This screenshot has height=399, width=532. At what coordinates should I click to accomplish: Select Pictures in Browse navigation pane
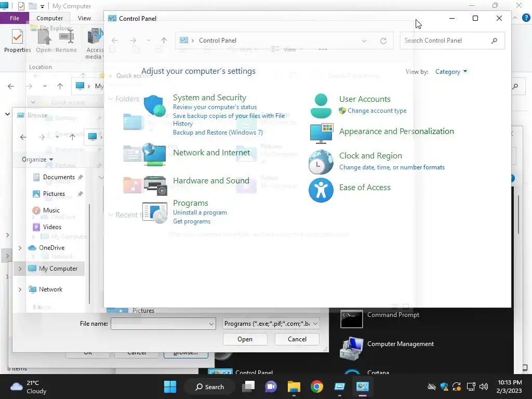(x=54, y=194)
